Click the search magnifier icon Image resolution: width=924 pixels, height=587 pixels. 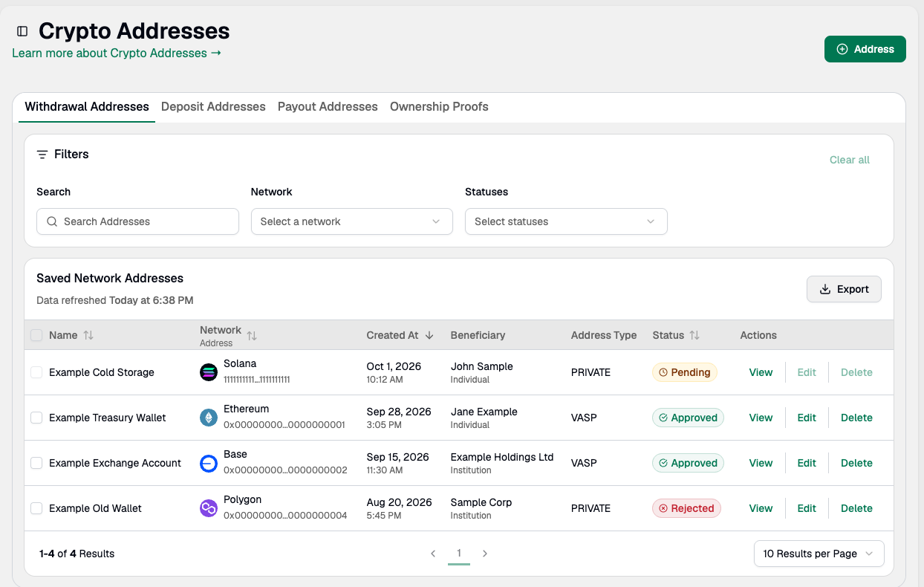(x=52, y=221)
